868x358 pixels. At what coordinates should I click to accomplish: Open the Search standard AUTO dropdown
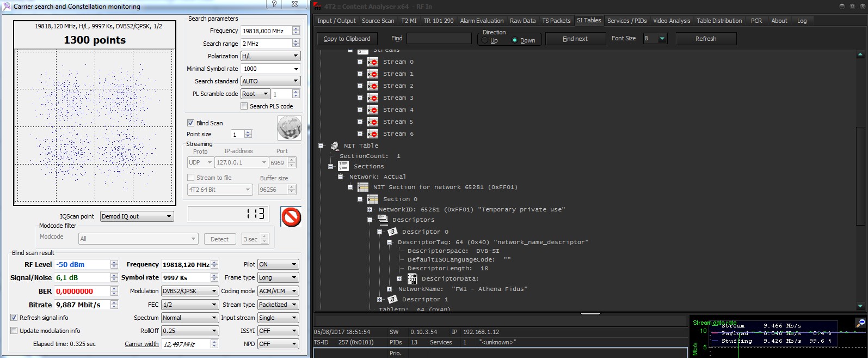[x=270, y=81]
